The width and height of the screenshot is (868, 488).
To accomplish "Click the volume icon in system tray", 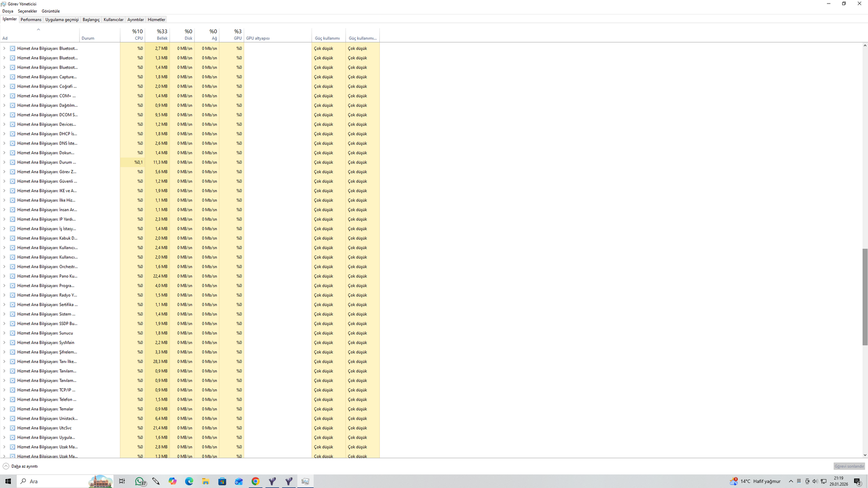I will 815,481.
